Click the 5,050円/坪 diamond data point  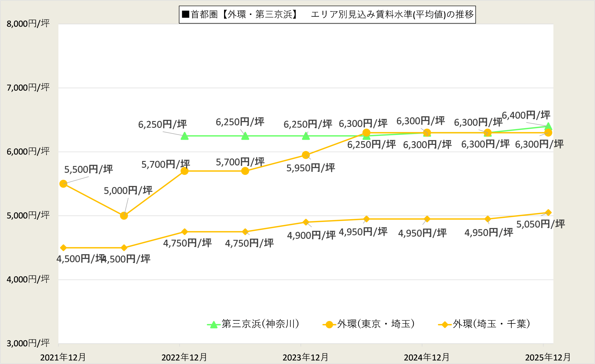pyautogui.click(x=548, y=213)
